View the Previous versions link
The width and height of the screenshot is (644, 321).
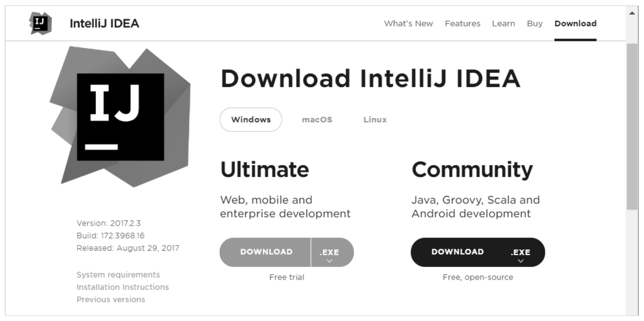point(111,299)
